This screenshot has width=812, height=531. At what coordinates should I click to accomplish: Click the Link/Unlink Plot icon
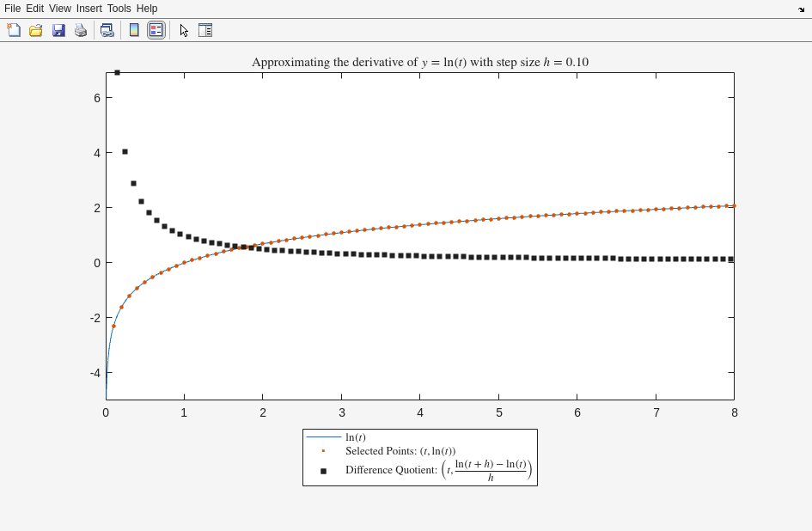[107, 30]
